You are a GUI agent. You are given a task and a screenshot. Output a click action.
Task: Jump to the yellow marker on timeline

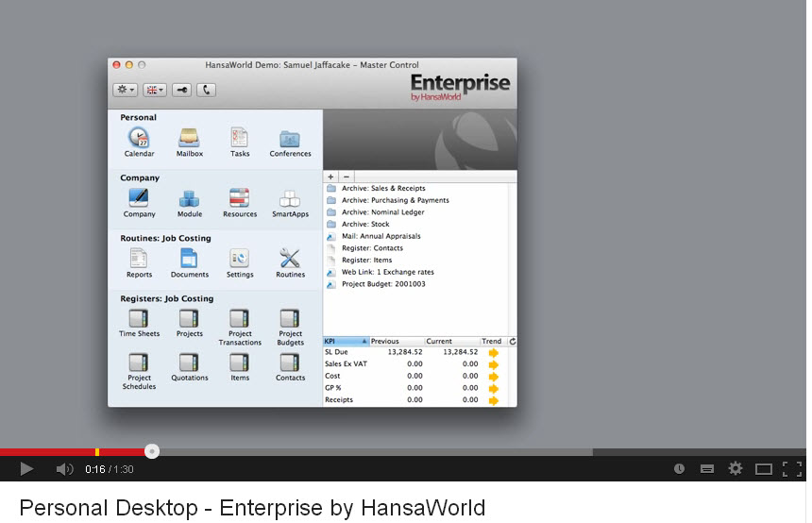pos(97,452)
